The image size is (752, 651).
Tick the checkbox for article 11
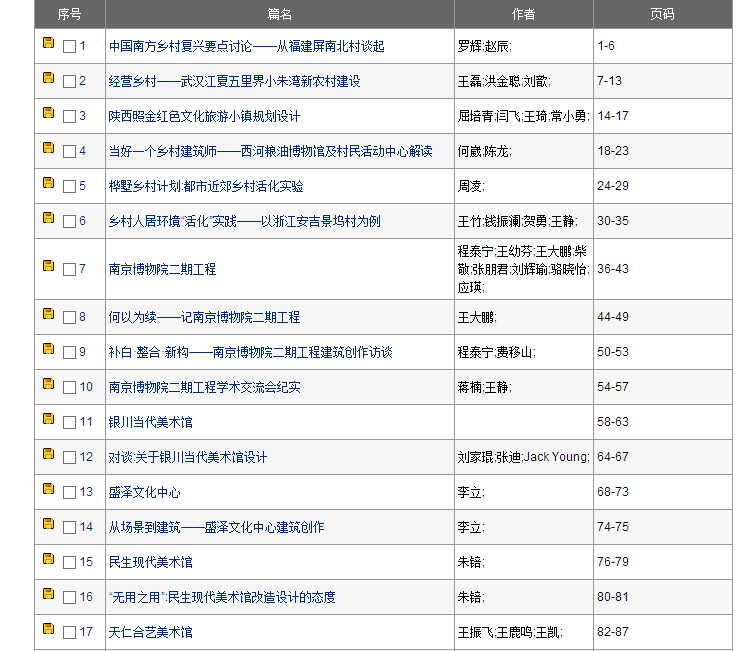tap(70, 423)
